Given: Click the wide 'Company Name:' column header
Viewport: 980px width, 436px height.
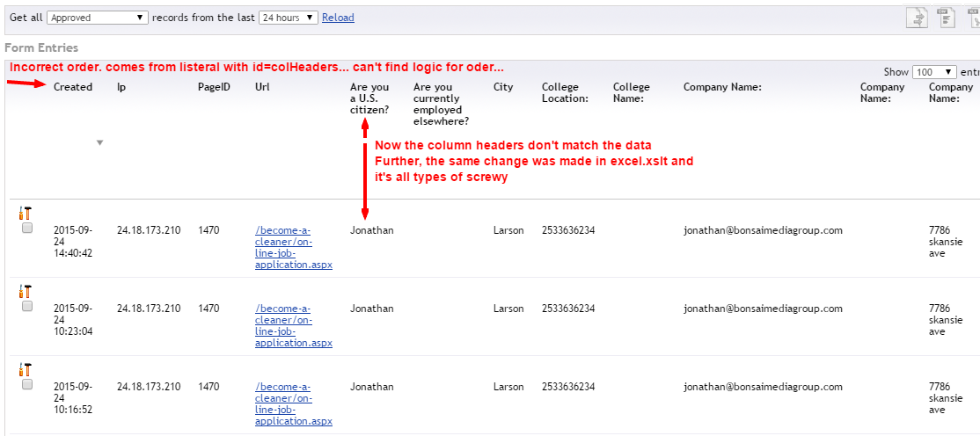Looking at the screenshot, I should [x=722, y=87].
